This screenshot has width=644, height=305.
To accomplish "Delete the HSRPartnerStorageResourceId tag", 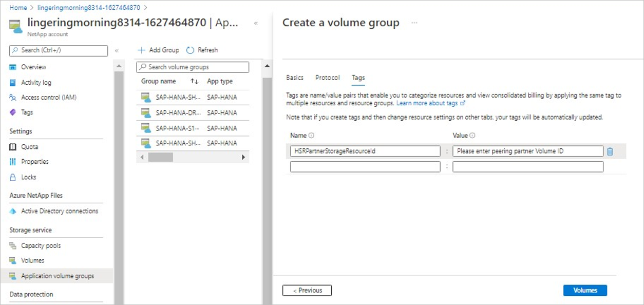I will coord(610,151).
